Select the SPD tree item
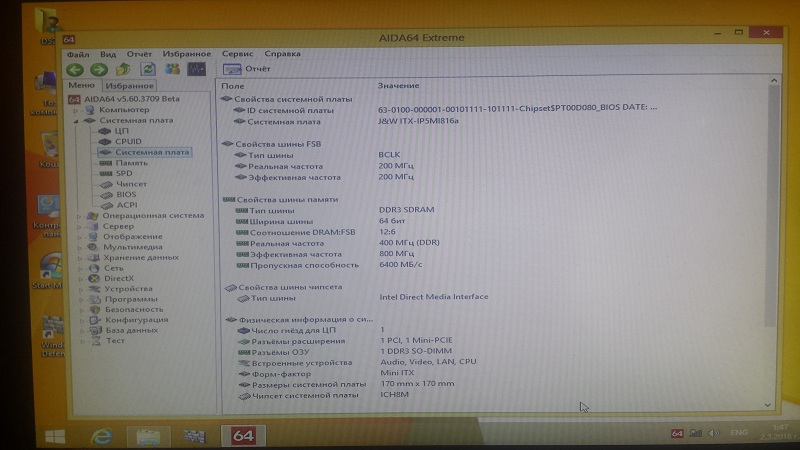800x450 pixels. tap(124, 173)
